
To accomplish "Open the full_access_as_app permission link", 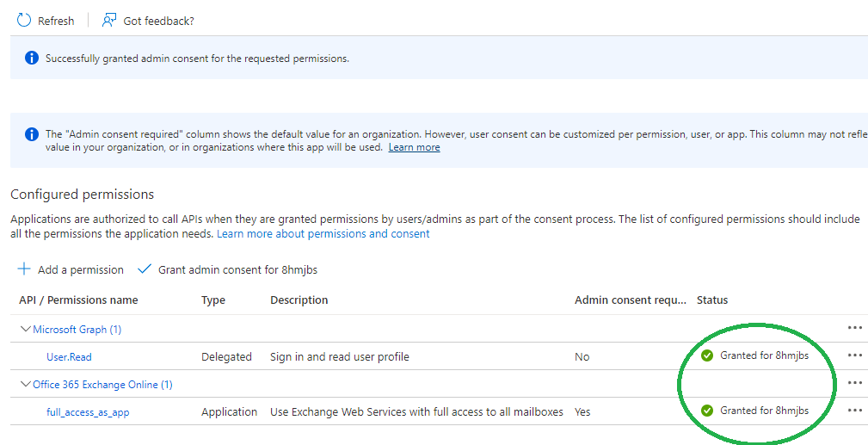I will click(88, 412).
